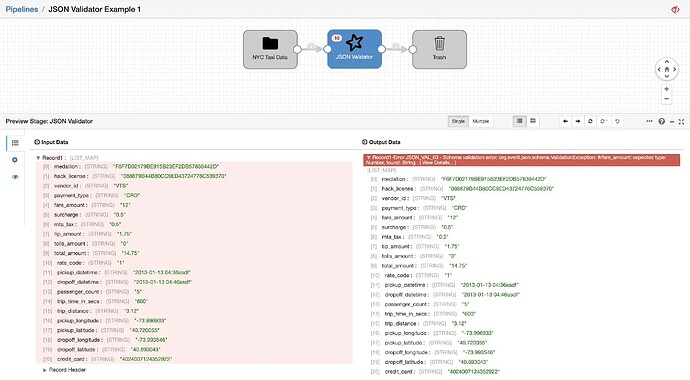Pan the canvas downward using the navigation pad
The width and height of the screenshot is (690, 380).
pos(667,77)
